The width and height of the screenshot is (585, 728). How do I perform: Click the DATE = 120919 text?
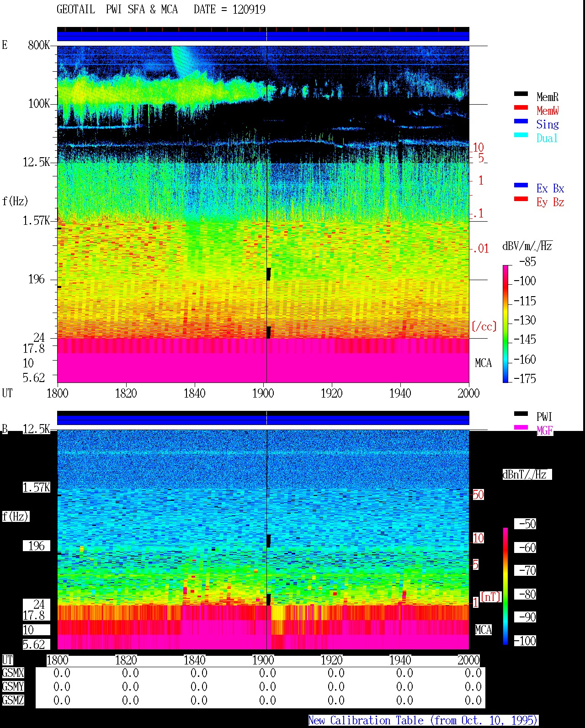(229, 10)
